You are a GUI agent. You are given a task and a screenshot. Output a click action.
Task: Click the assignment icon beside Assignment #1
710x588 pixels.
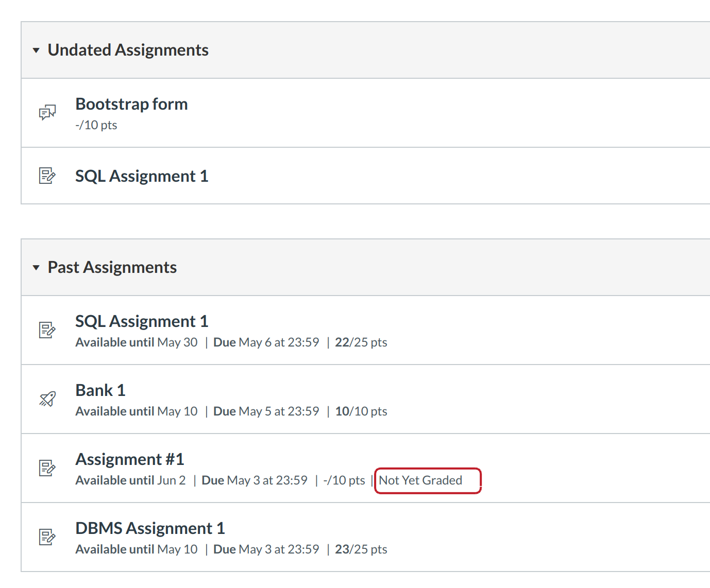[x=47, y=468]
